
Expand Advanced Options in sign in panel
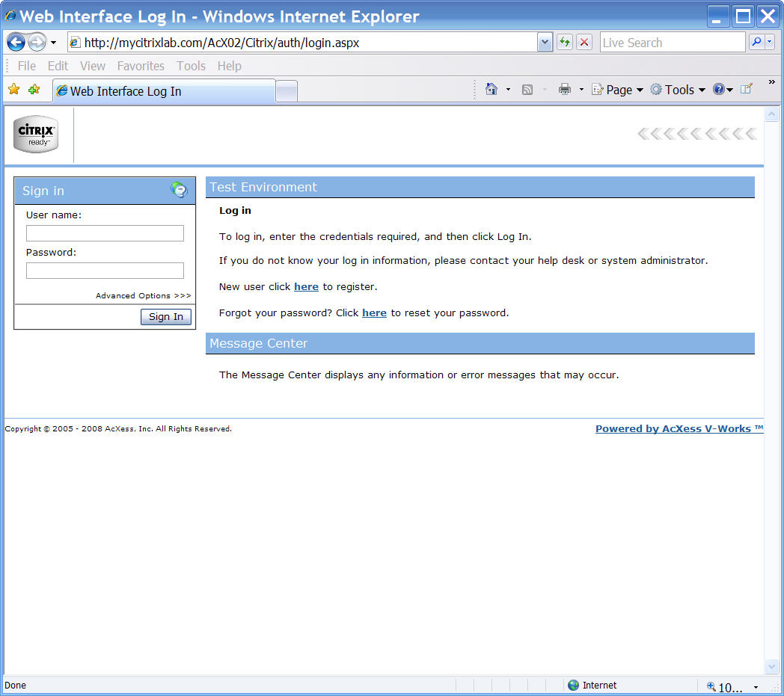click(x=143, y=296)
